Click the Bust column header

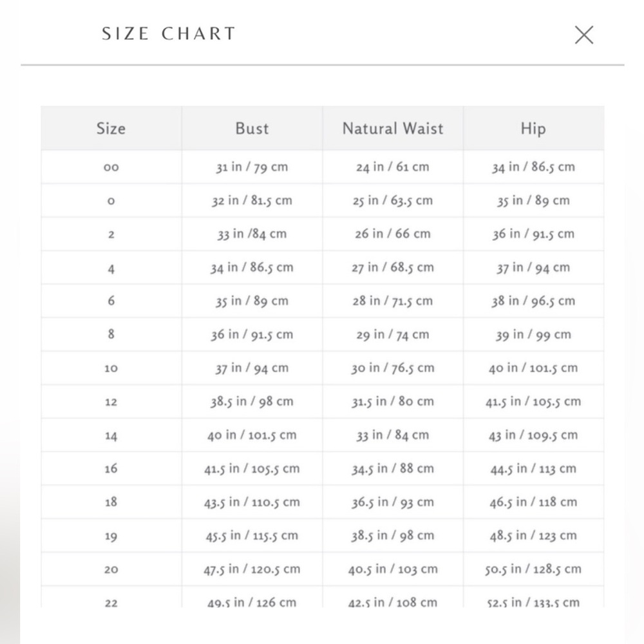click(x=252, y=129)
